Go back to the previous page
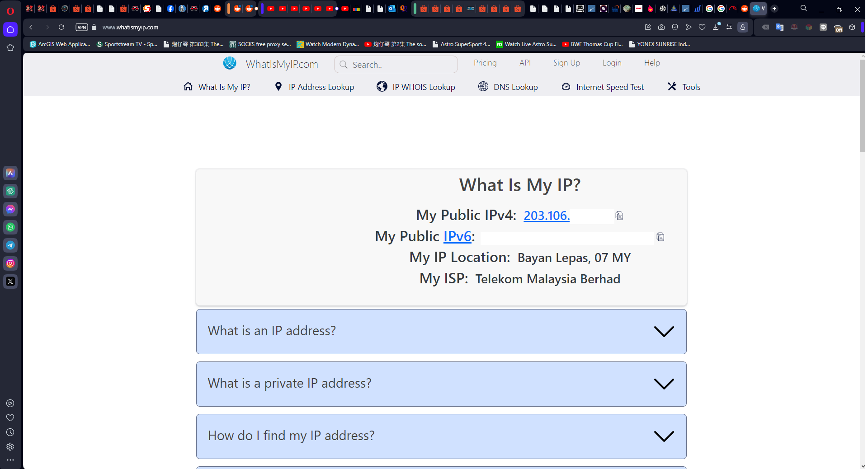This screenshot has width=868, height=469. (x=31, y=27)
